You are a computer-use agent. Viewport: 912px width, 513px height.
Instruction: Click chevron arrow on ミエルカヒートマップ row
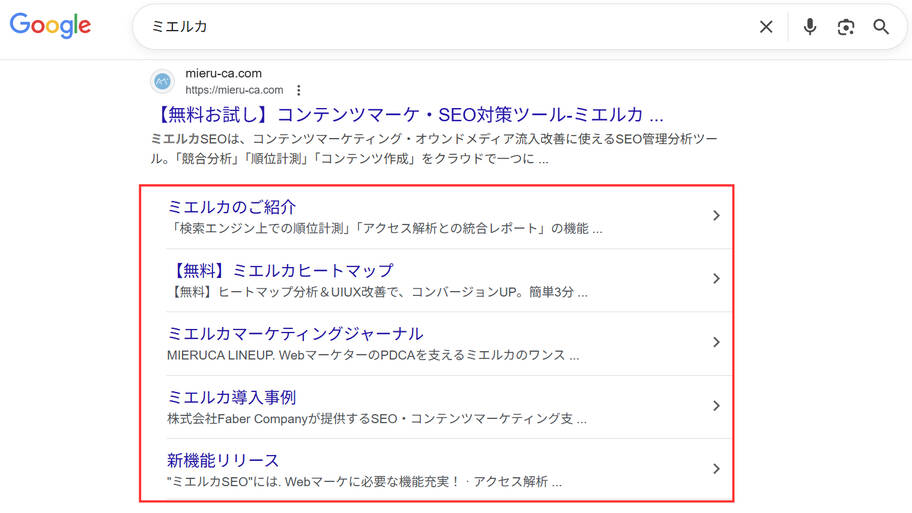716,279
